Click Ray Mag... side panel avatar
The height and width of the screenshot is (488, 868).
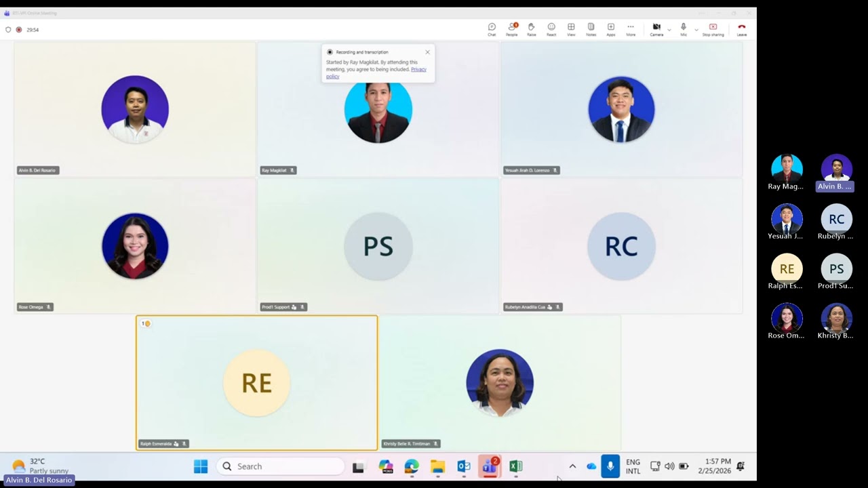(787, 169)
